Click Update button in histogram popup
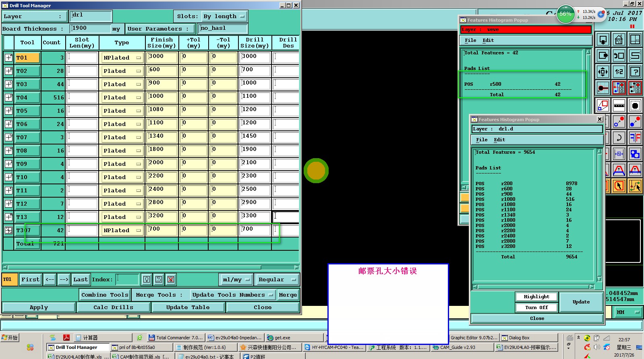 pos(581,302)
